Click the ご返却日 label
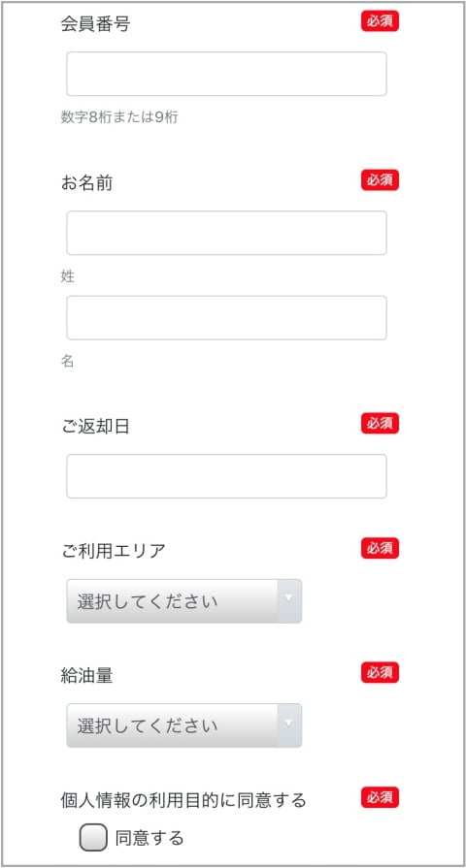 tap(95, 427)
